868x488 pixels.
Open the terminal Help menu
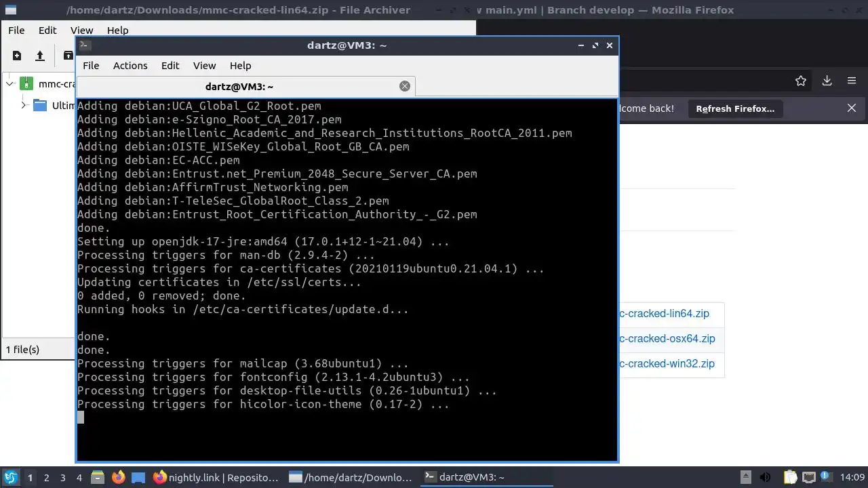(240, 66)
